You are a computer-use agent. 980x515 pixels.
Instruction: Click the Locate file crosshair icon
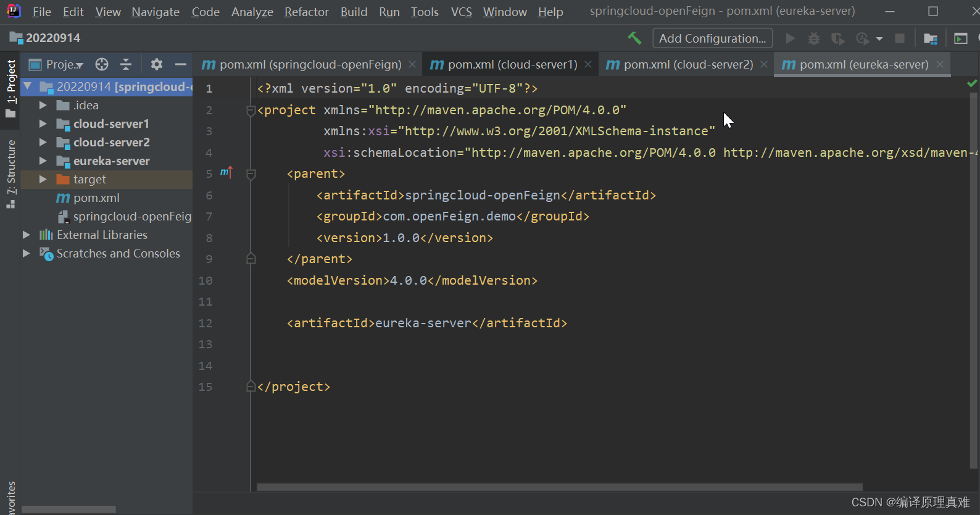[102, 64]
